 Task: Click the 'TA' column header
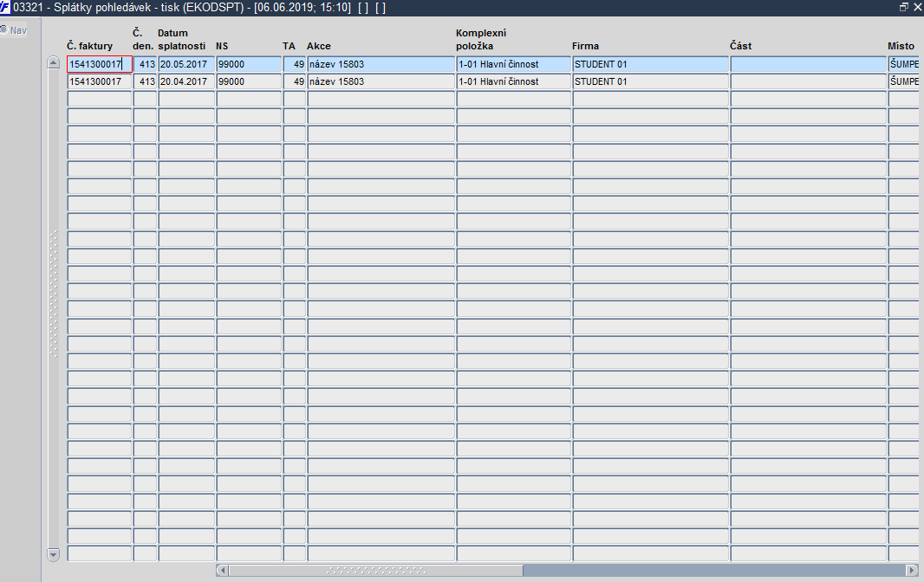pyautogui.click(x=289, y=46)
